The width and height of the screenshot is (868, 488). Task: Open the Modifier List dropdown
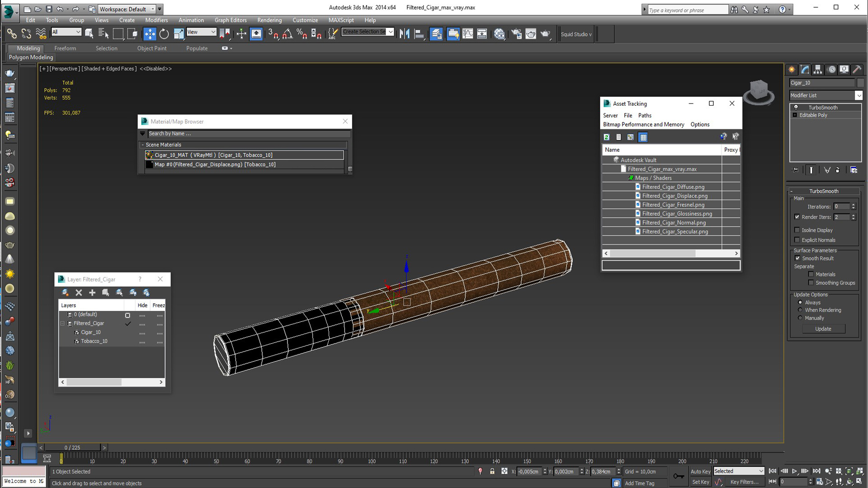[859, 95]
